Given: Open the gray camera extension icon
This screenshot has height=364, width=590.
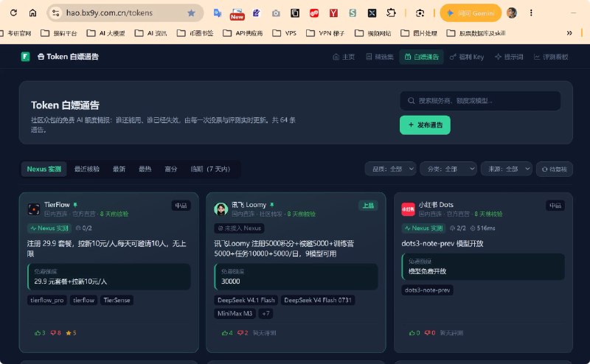Looking at the screenshot, I should [276, 13].
